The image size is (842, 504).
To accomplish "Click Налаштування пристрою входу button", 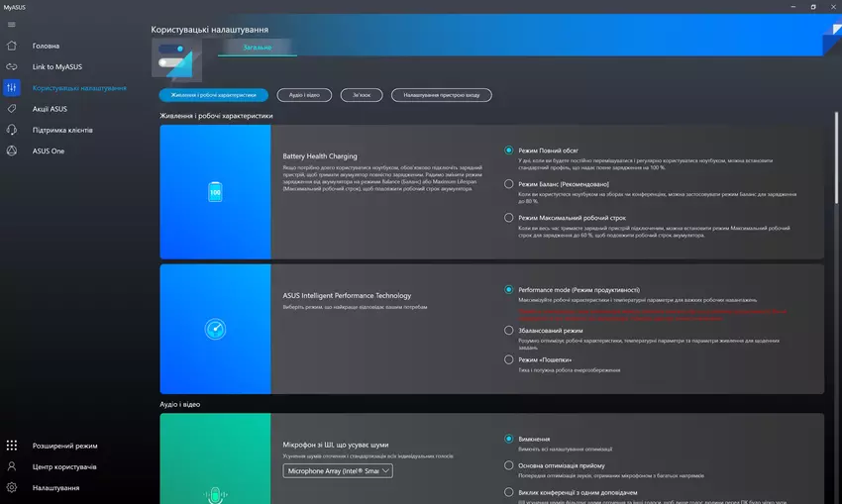I will coord(442,95).
